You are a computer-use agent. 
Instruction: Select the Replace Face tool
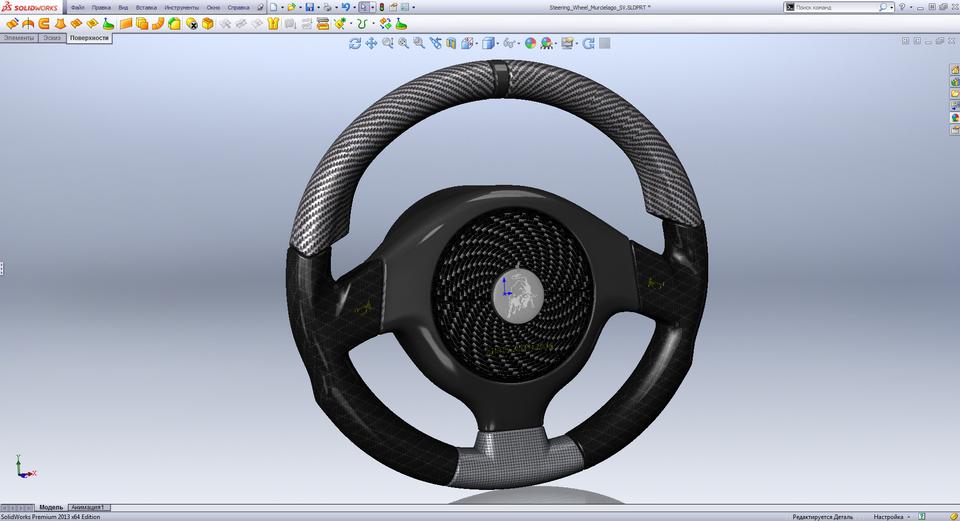pos(208,24)
